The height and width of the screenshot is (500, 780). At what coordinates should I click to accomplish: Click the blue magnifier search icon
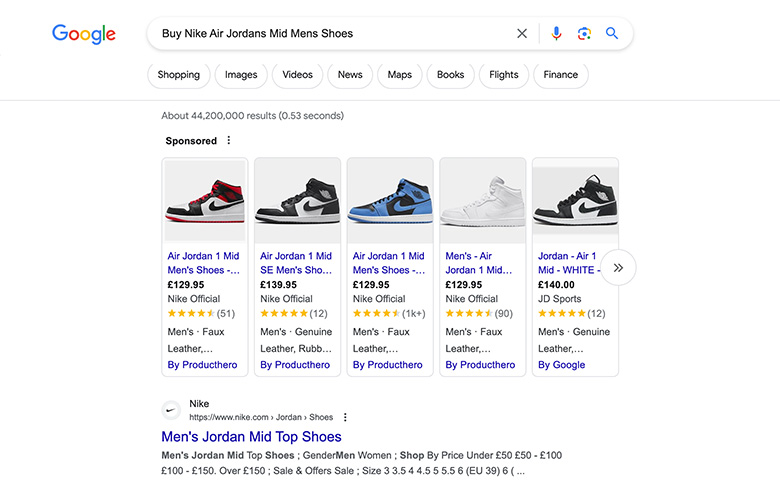(x=612, y=33)
